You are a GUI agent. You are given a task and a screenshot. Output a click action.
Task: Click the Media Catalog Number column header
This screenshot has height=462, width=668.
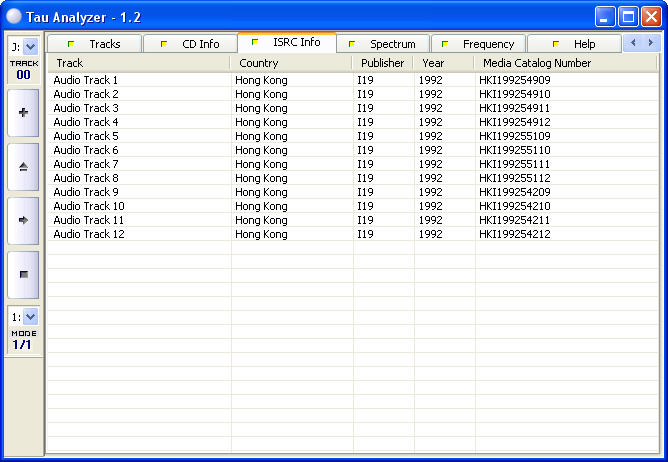click(565, 63)
